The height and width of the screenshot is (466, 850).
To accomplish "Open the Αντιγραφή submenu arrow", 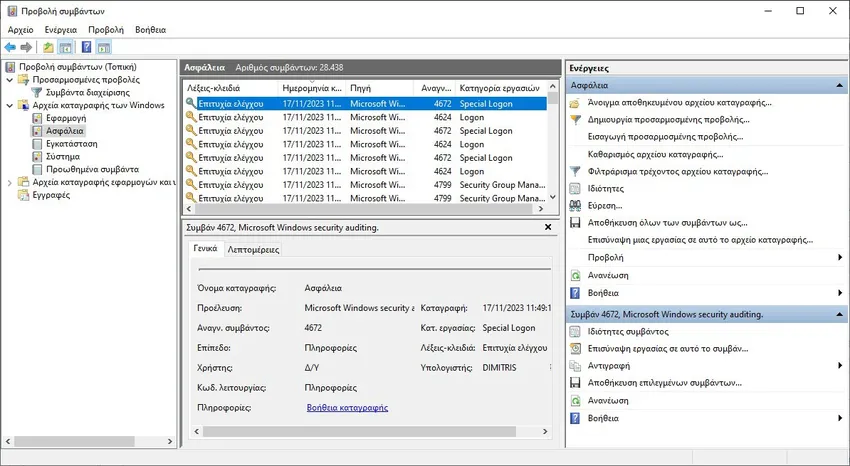I will point(840,366).
